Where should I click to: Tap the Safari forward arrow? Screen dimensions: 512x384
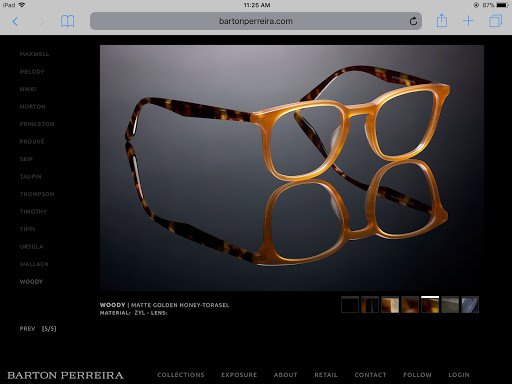pos(42,22)
